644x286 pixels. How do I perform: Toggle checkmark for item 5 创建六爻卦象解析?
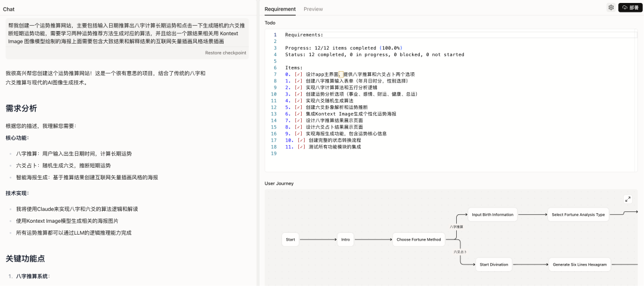tap(299, 107)
